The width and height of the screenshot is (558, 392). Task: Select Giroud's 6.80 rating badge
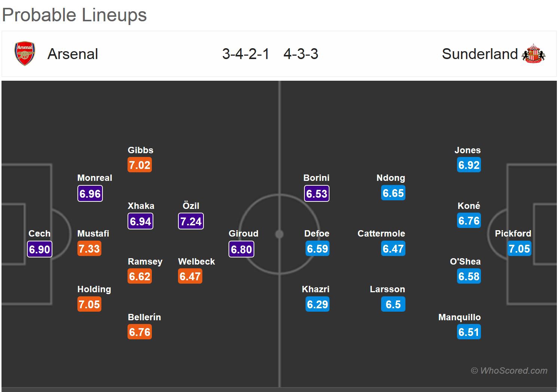point(241,249)
